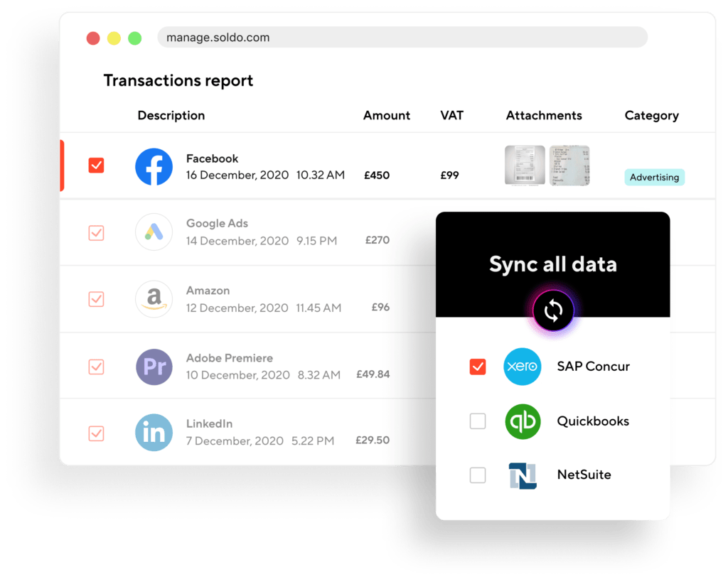Select the NetSuite label

(x=584, y=475)
